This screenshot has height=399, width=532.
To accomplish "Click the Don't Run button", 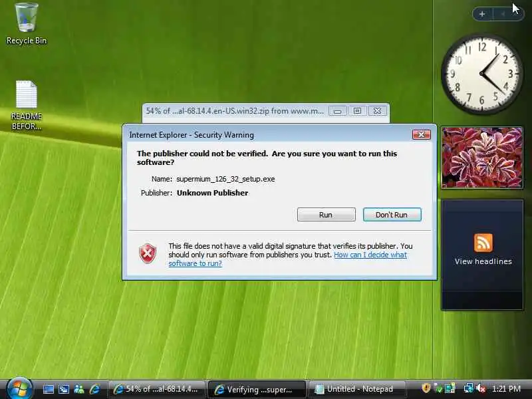I will (x=392, y=214).
